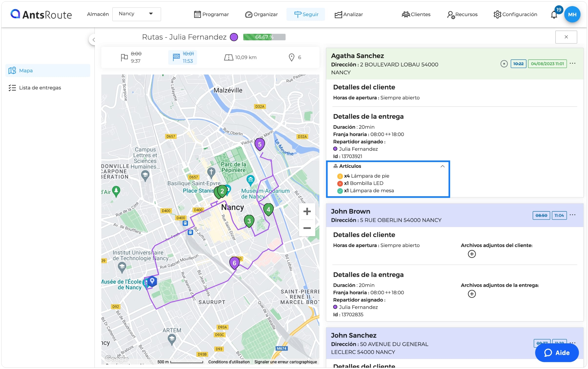Click Agatha Sanchez location target icon
Image resolution: width=588 pixels, height=369 pixels.
point(504,64)
